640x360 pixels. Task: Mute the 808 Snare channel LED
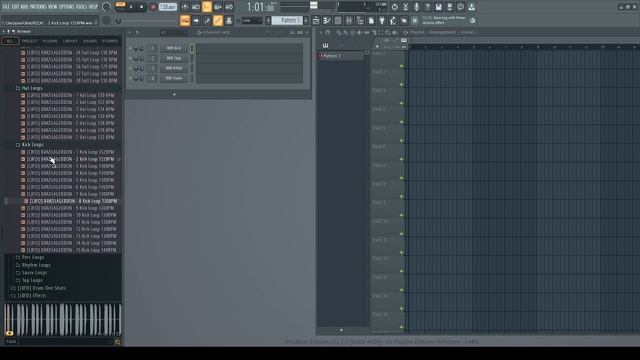click(131, 78)
